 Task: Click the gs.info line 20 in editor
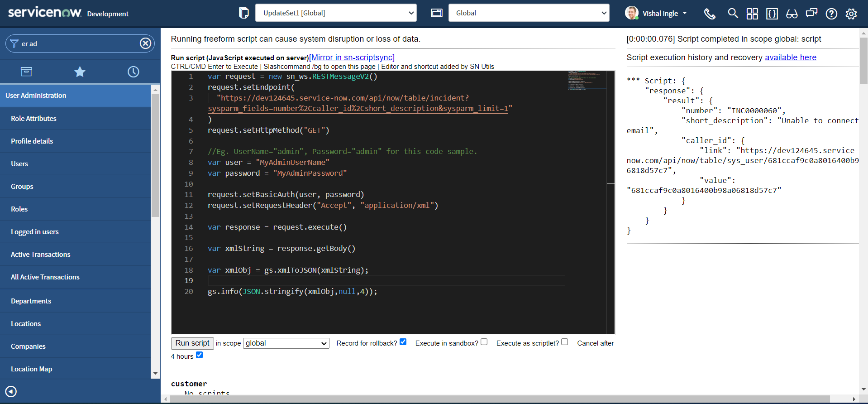coord(292,292)
